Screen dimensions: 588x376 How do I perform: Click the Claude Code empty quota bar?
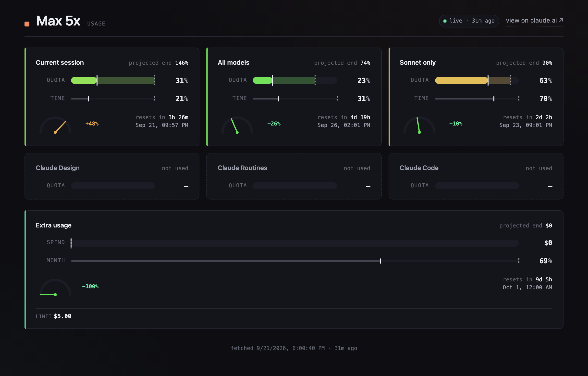point(477,186)
